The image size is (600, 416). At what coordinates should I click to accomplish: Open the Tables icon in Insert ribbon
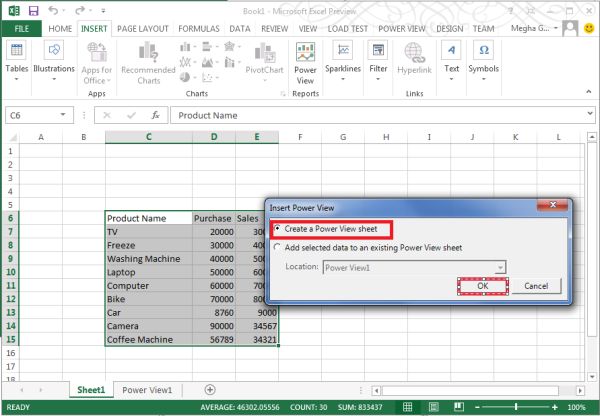pos(16,51)
